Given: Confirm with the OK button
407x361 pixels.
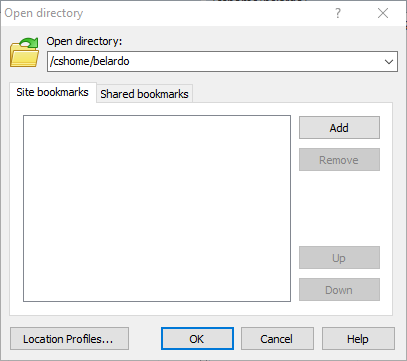Looking at the screenshot, I should [x=197, y=339].
